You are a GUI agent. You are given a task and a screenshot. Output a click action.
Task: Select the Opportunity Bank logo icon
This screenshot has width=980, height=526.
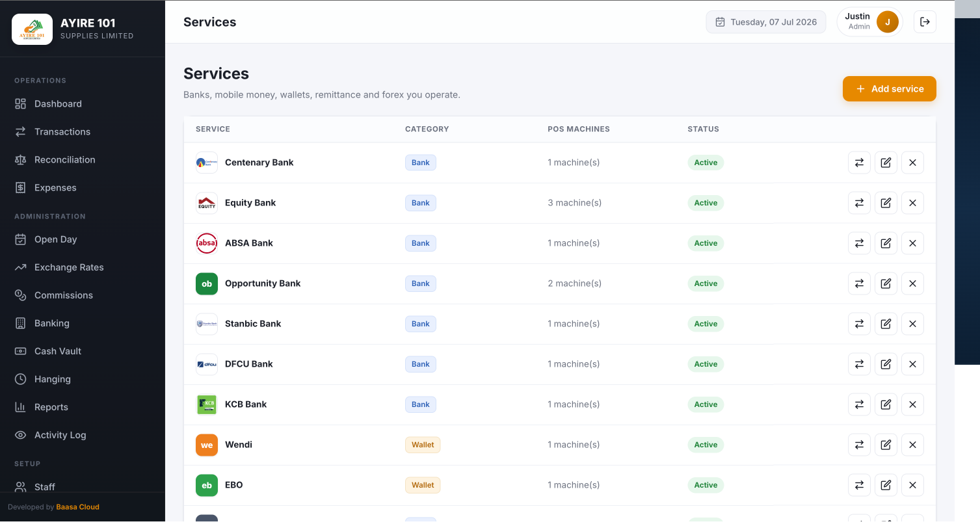(207, 283)
